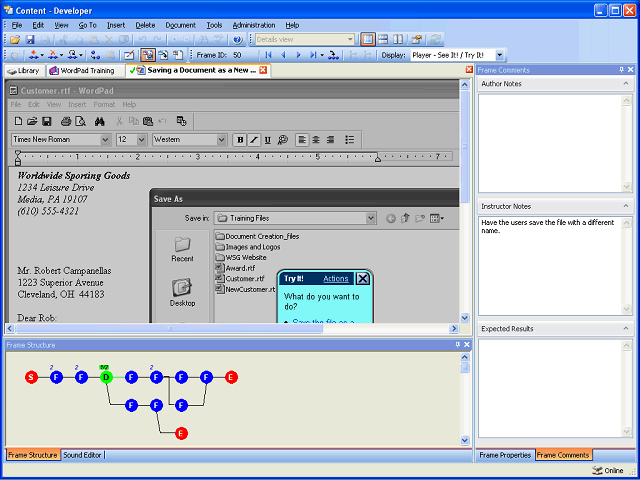Toggle the frame view button after the highlighted one
The height and width of the screenshot is (480, 640).
163,55
